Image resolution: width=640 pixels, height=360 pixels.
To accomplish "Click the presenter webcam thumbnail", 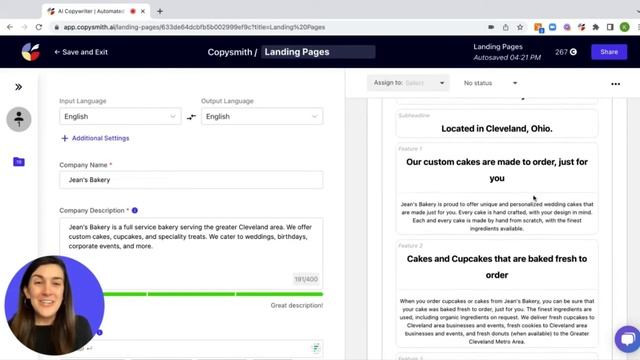I will 54,305.
